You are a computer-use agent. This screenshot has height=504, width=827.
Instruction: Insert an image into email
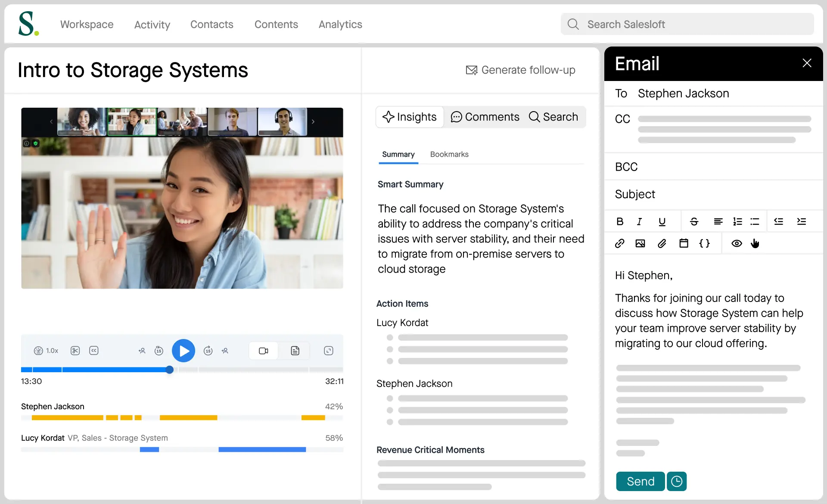[x=640, y=243]
